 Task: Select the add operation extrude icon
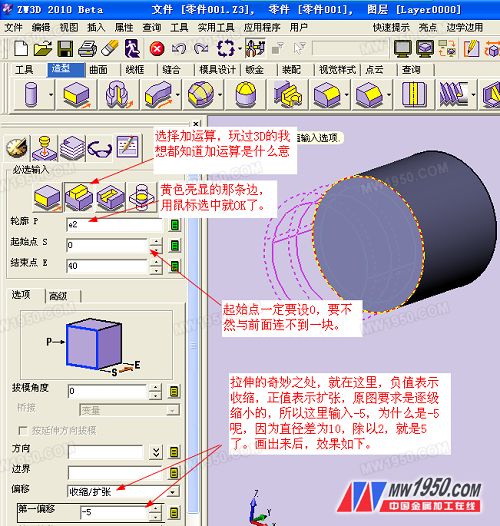pos(79,198)
